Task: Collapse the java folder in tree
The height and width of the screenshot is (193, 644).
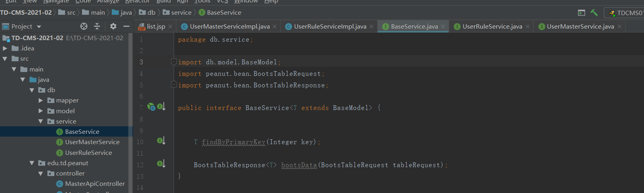Action: pos(23,79)
